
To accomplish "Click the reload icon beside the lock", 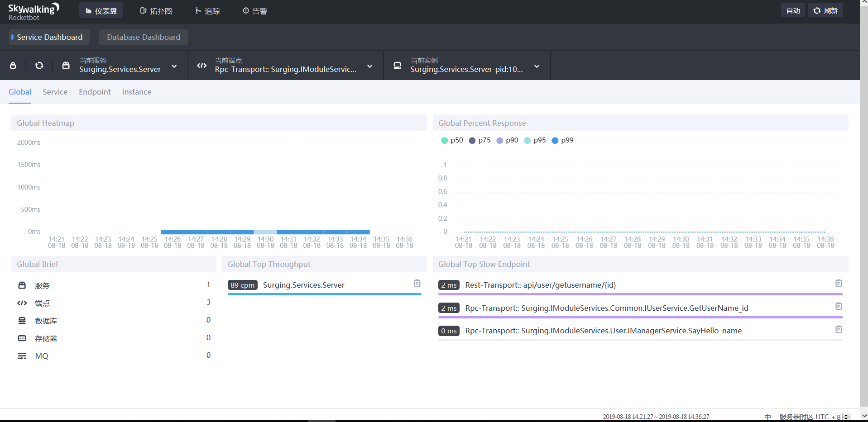I will 39,66.
